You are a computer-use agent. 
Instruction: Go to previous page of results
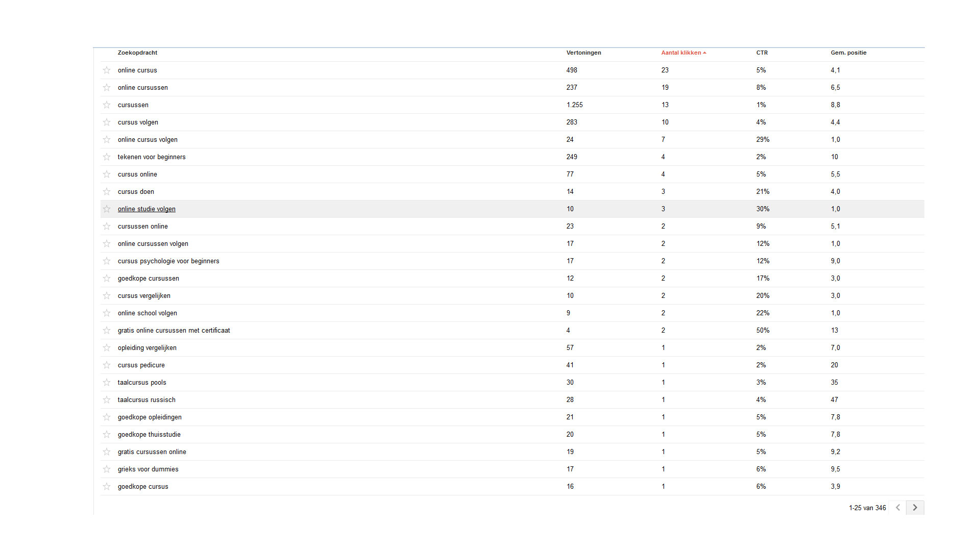897,508
